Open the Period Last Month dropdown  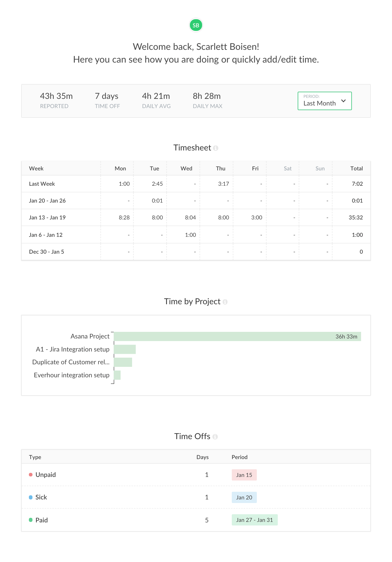pyautogui.click(x=324, y=101)
